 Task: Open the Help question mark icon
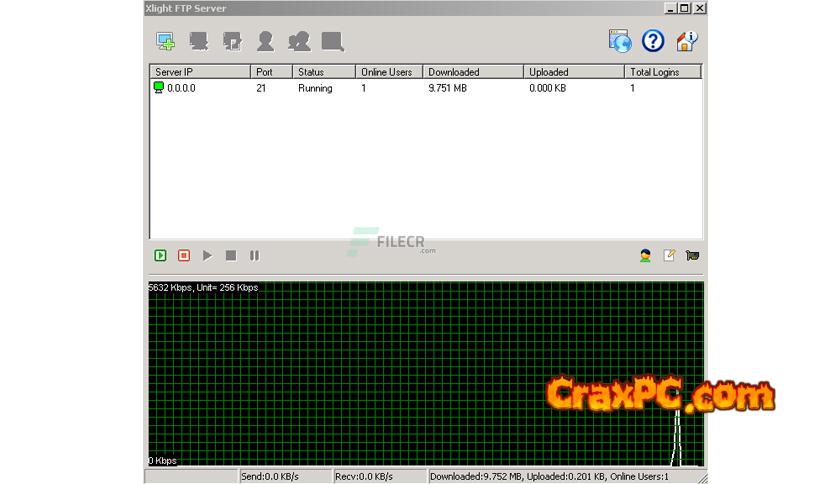tap(653, 41)
